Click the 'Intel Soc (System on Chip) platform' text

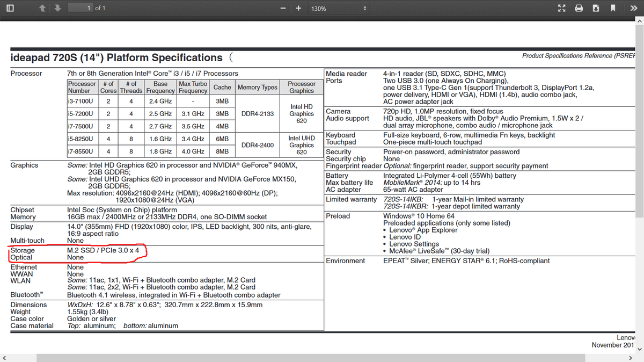click(x=122, y=210)
